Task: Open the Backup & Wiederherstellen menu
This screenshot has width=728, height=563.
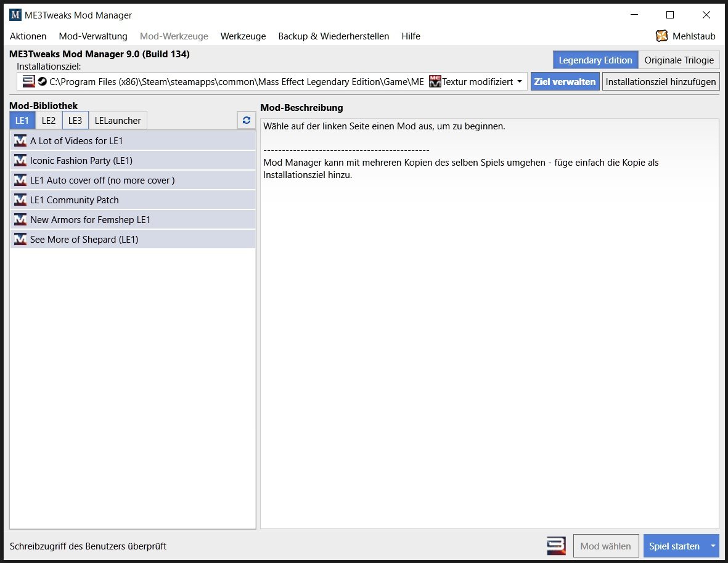Action: coord(333,36)
